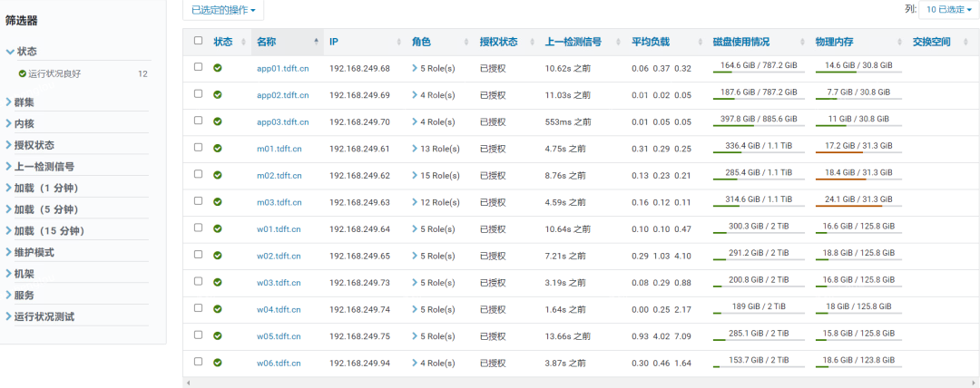Click green check icon beside 运行状况良好 filter
Screen dimensions: 980x388
point(23,73)
